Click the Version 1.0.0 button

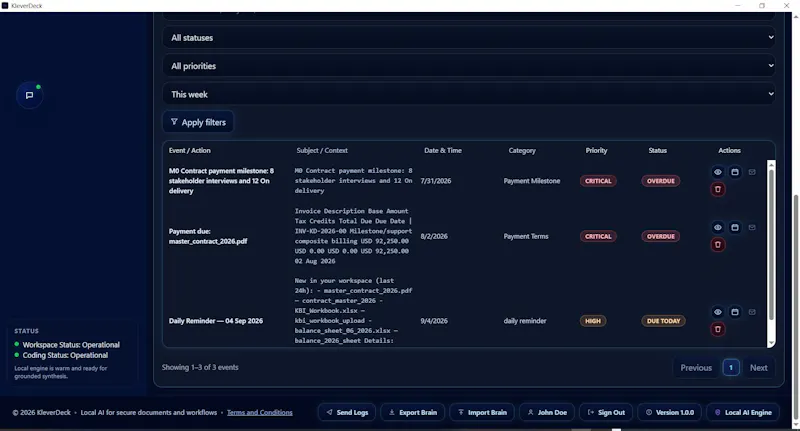coord(669,412)
